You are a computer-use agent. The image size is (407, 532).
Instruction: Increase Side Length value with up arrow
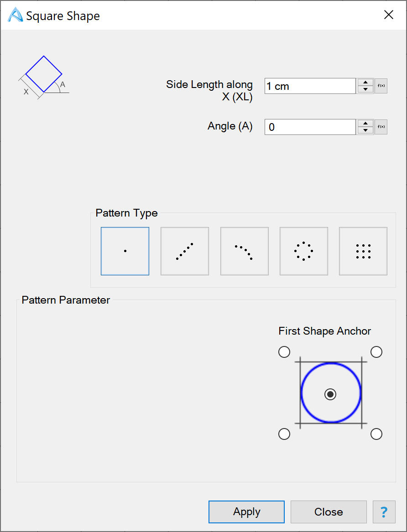click(365, 83)
